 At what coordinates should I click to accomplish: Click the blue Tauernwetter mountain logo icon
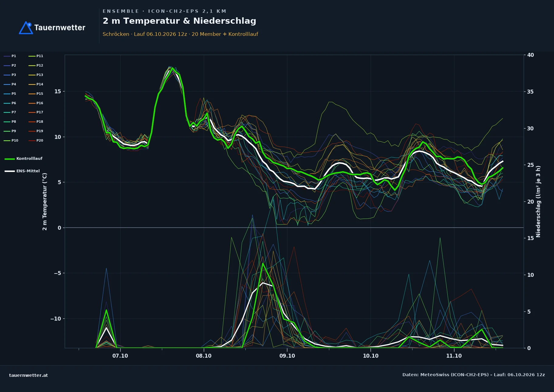click(x=26, y=28)
